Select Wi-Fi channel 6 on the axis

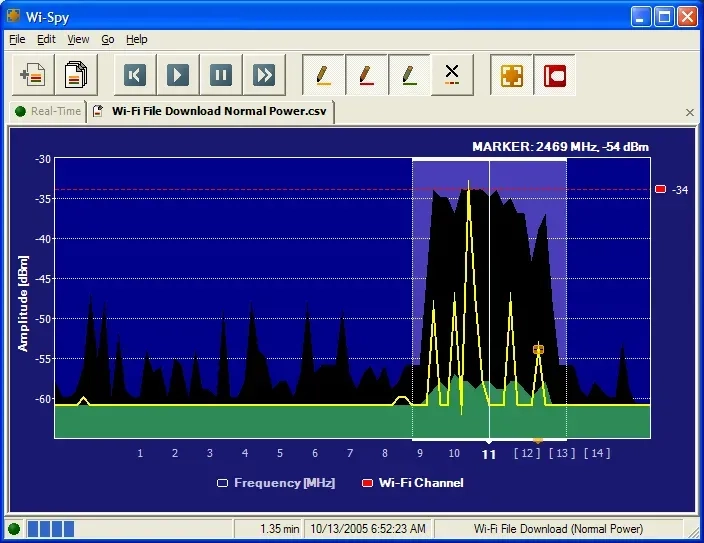click(315, 453)
